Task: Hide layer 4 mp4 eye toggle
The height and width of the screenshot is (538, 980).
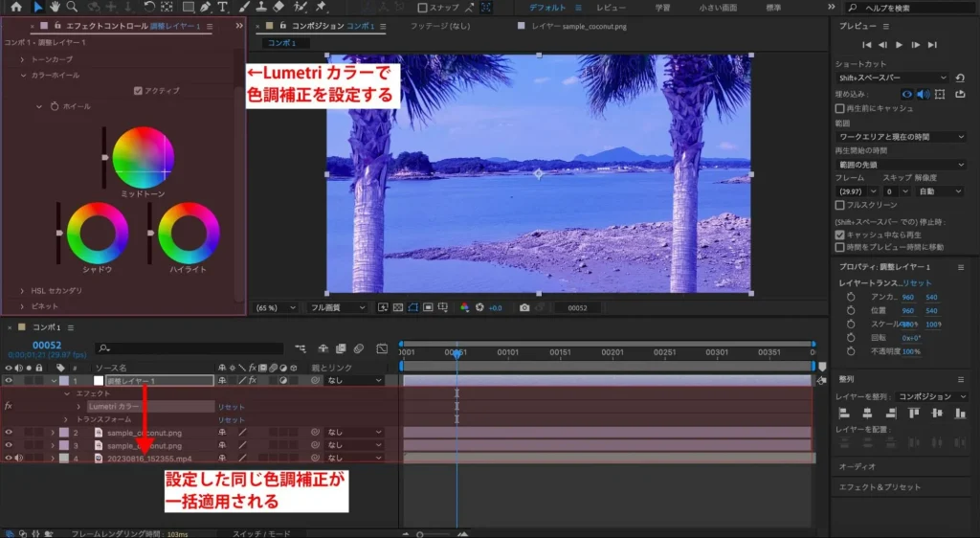Action: (9, 458)
